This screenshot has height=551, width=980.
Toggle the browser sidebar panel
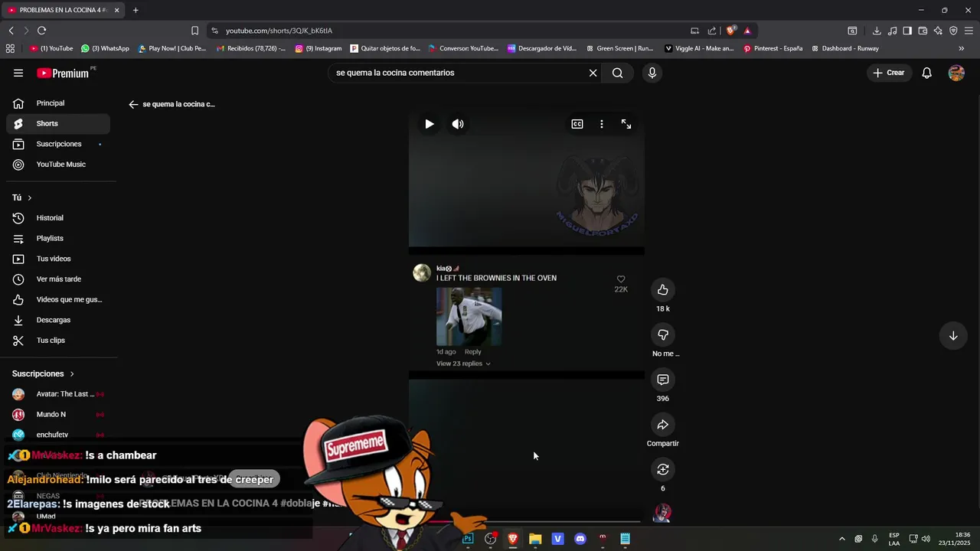coord(907,31)
